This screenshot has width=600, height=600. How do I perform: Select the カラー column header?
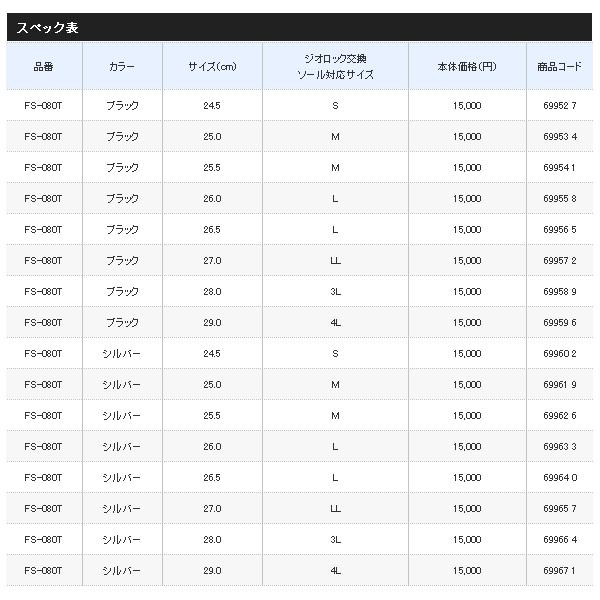point(122,66)
